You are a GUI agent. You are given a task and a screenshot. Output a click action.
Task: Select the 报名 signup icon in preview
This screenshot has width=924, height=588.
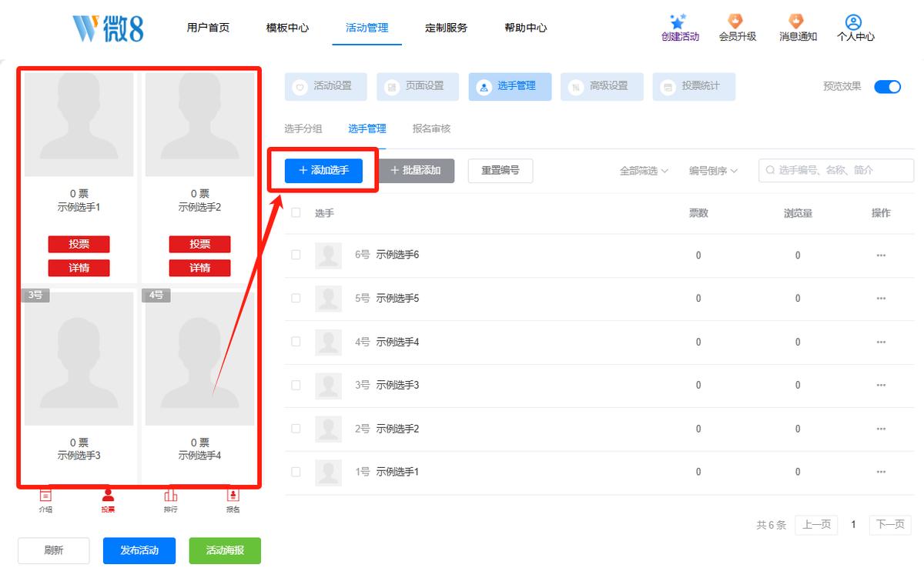(x=233, y=496)
